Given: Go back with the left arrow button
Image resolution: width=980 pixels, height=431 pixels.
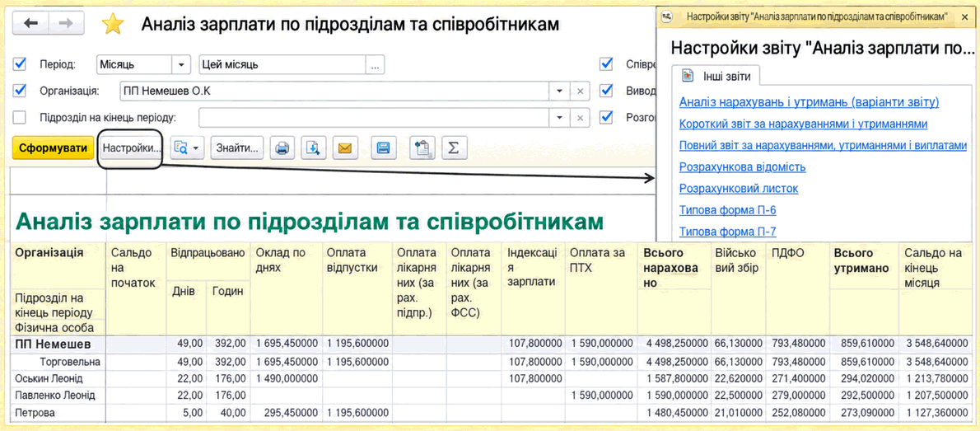Looking at the screenshot, I should 30,25.
